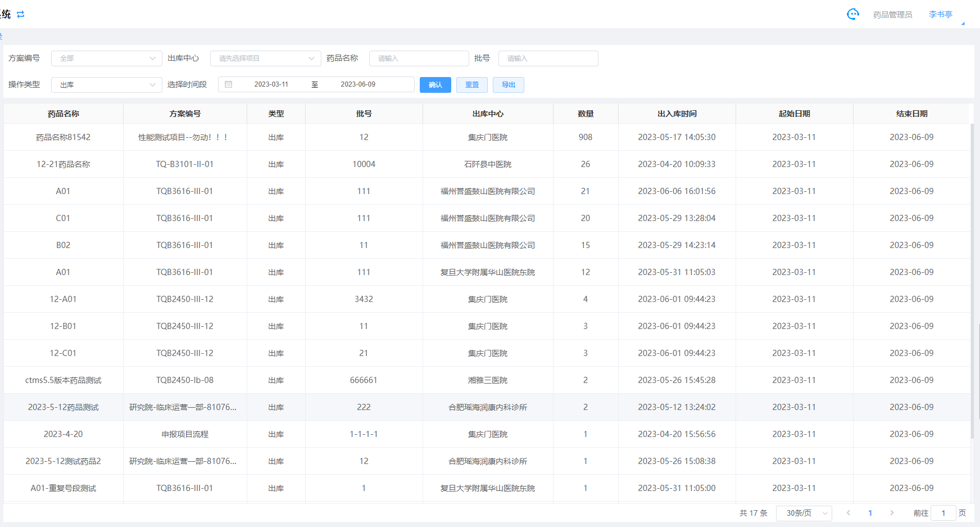This screenshot has width=980, height=527.
Task: Click the 方案编号 column header
Action: tap(185, 114)
